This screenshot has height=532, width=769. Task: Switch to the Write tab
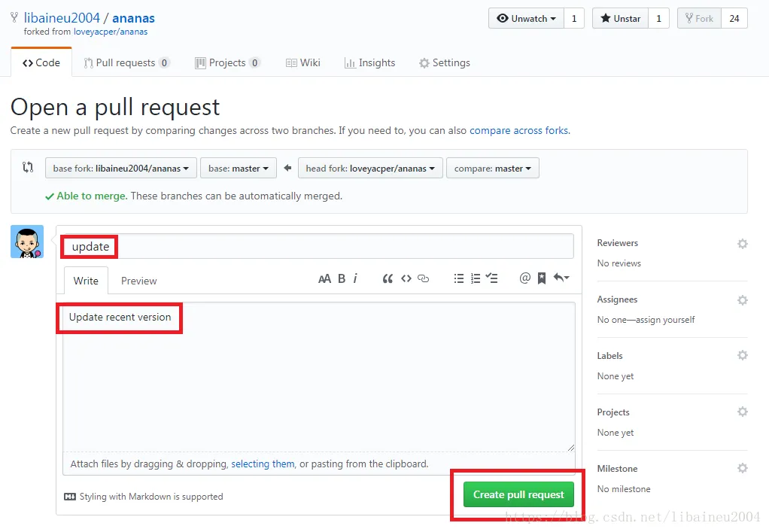click(86, 281)
